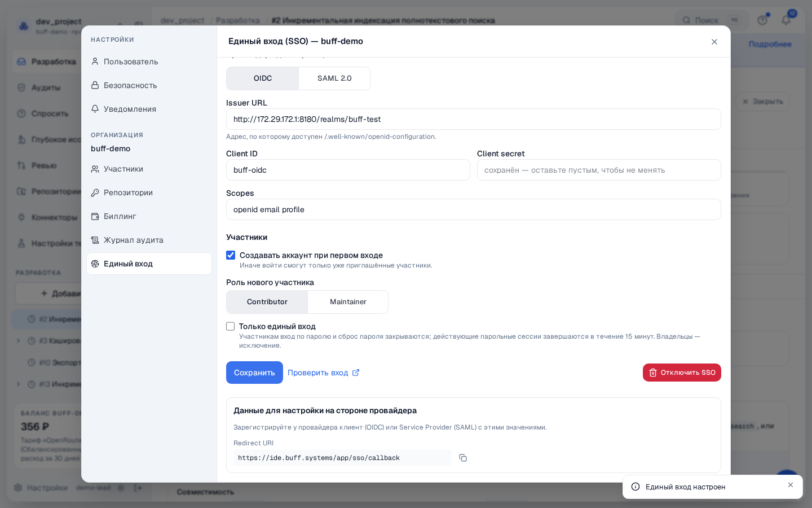Open Журнал аудита page

[x=149, y=240]
